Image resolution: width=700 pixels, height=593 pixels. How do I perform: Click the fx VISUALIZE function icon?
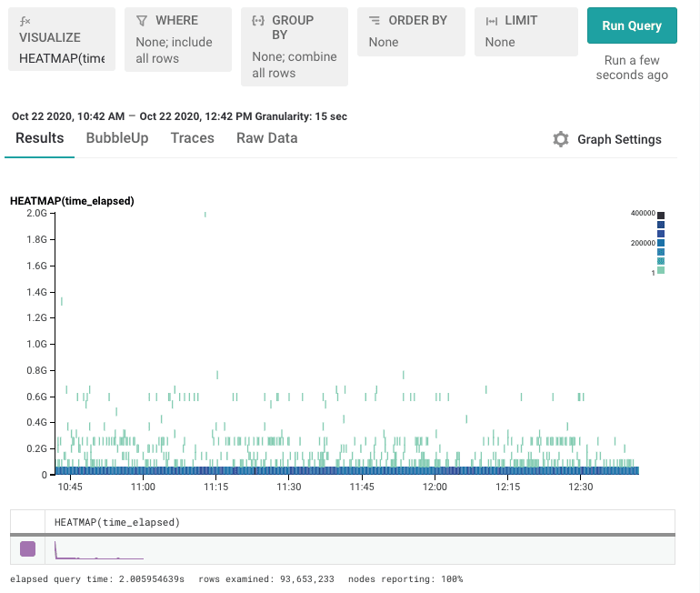tap(25, 20)
